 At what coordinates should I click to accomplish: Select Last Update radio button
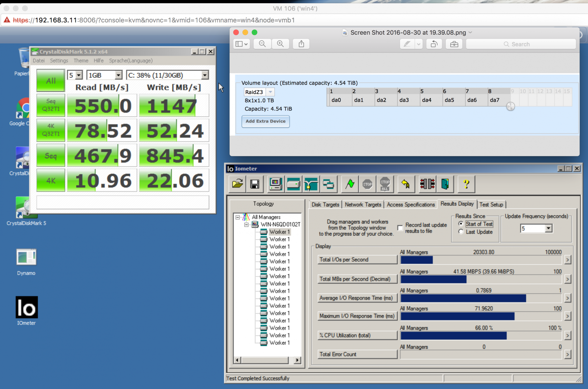coord(461,232)
